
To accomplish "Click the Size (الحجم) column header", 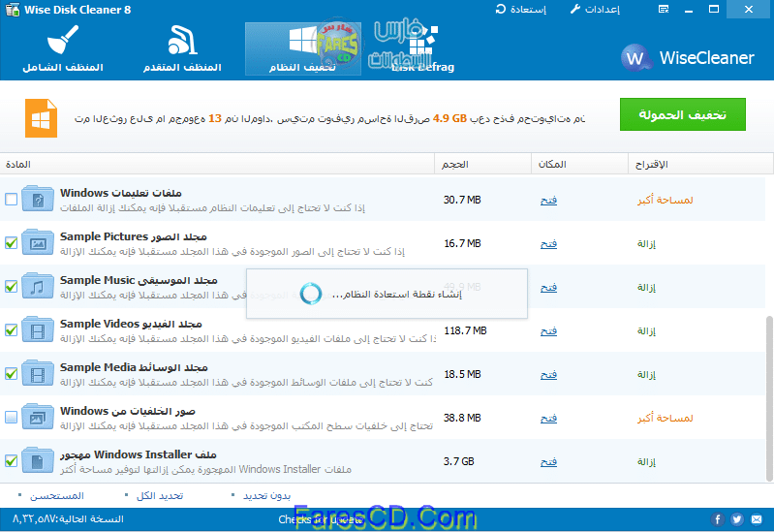I will pyautogui.click(x=482, y=164).
